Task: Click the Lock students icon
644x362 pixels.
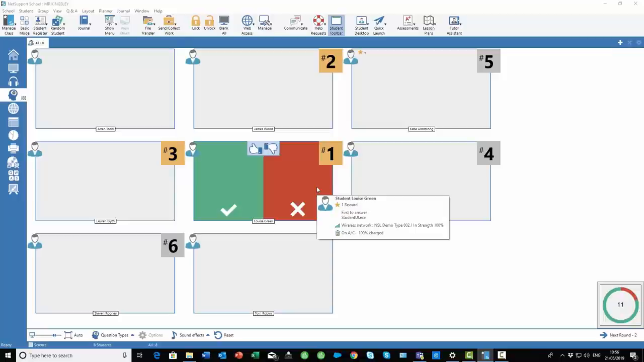Action: tap(196, 24)
